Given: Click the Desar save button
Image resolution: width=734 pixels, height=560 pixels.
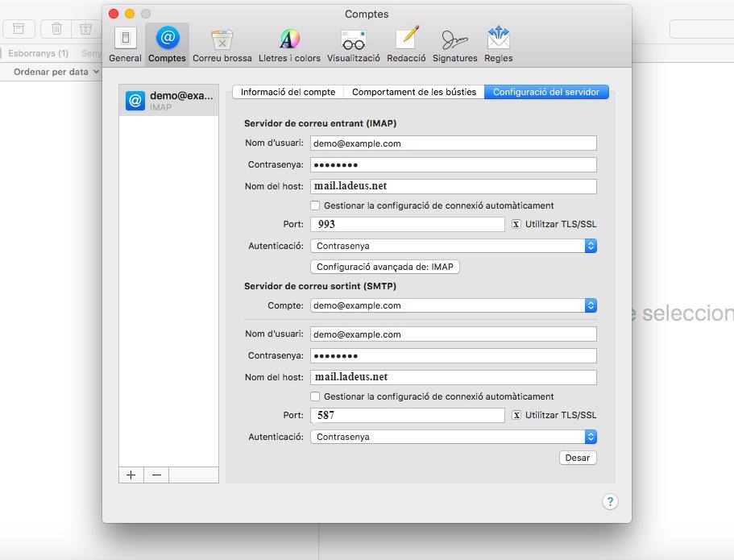Looking at the screenshot, I should coord(577,458).
